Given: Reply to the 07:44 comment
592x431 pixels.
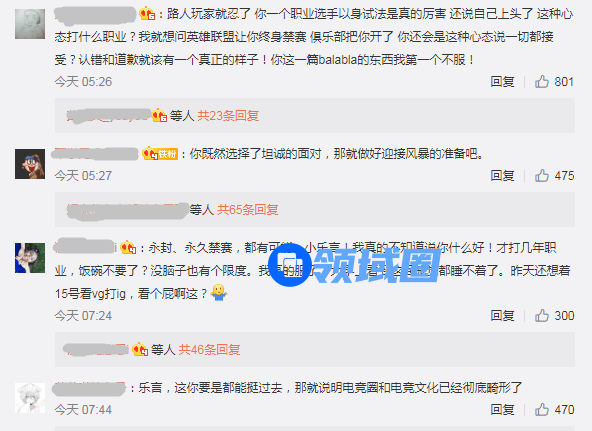Looking at the screenshot, I should 502,409.
